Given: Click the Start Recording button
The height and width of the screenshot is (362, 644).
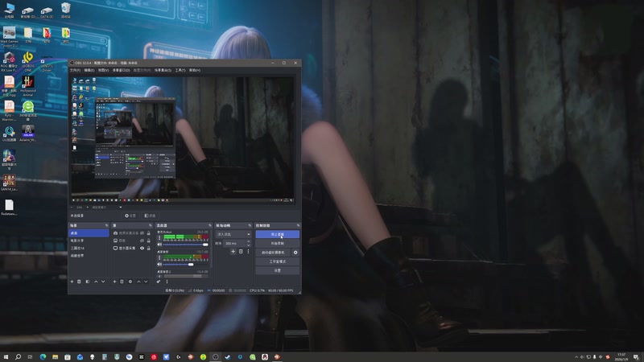Looking at the screenshot, I should 277,244.
